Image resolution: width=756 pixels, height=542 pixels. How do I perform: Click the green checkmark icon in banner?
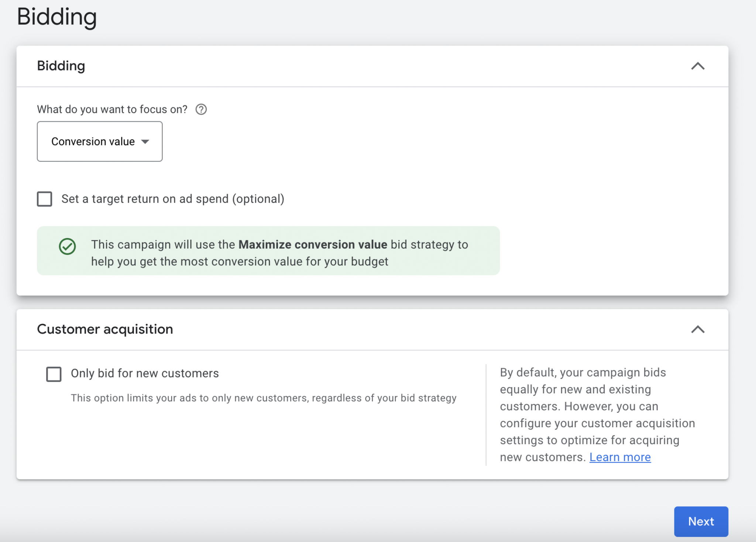[67, 246]
